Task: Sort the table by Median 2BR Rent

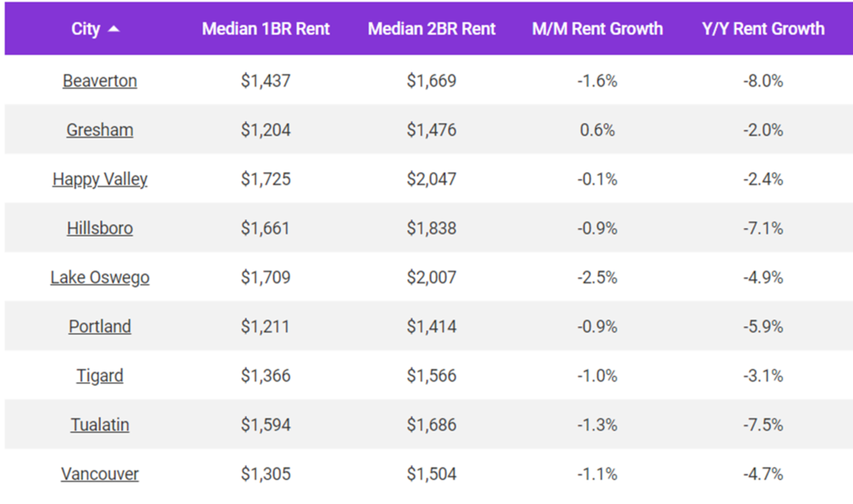Action: click(431, 27)
